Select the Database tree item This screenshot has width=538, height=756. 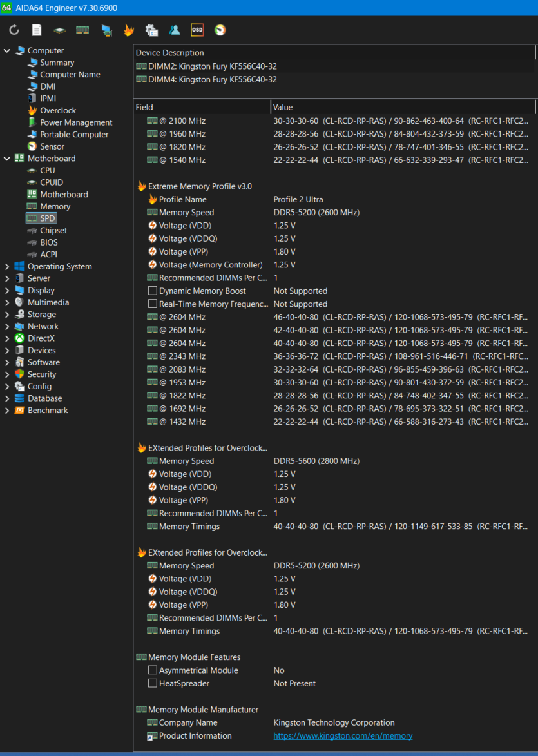pyautogui.click(x=45, y=398)
